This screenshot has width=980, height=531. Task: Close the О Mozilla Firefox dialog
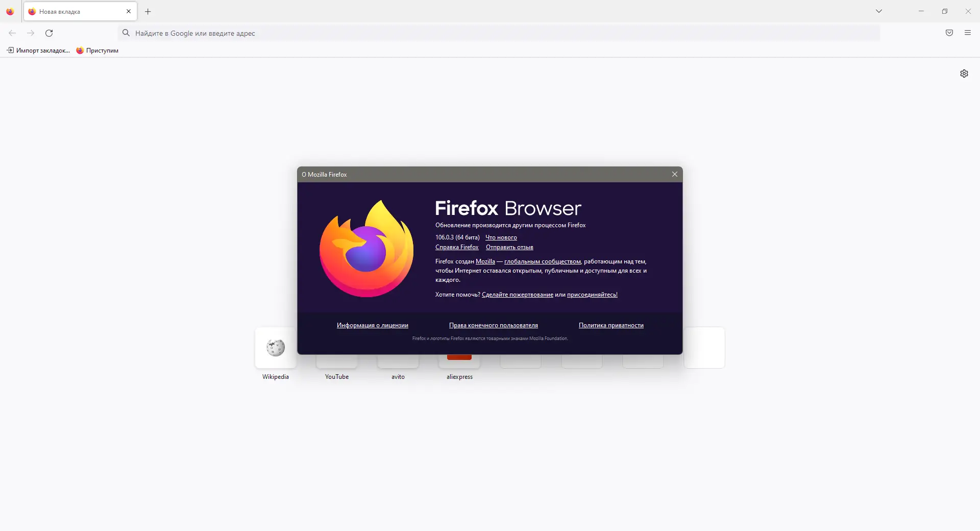click(675, 175)
